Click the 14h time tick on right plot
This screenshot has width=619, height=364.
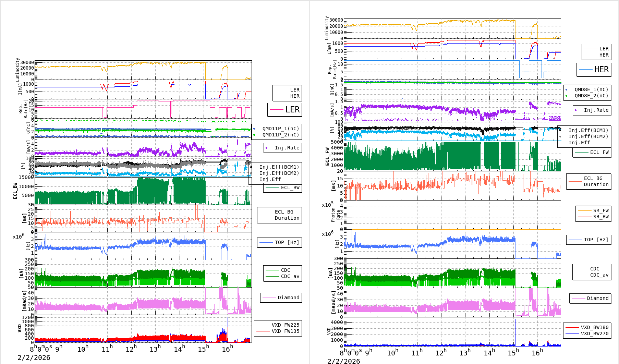pos(489,352)
